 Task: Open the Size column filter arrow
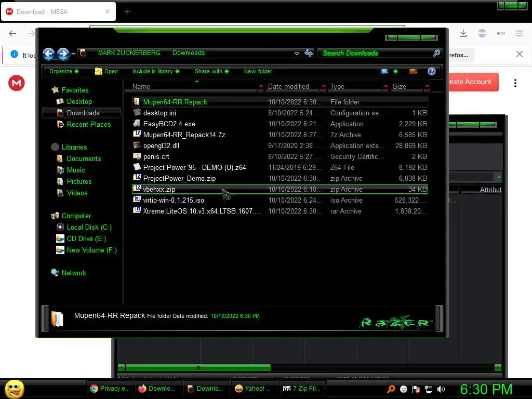click(x=427, y=87)
